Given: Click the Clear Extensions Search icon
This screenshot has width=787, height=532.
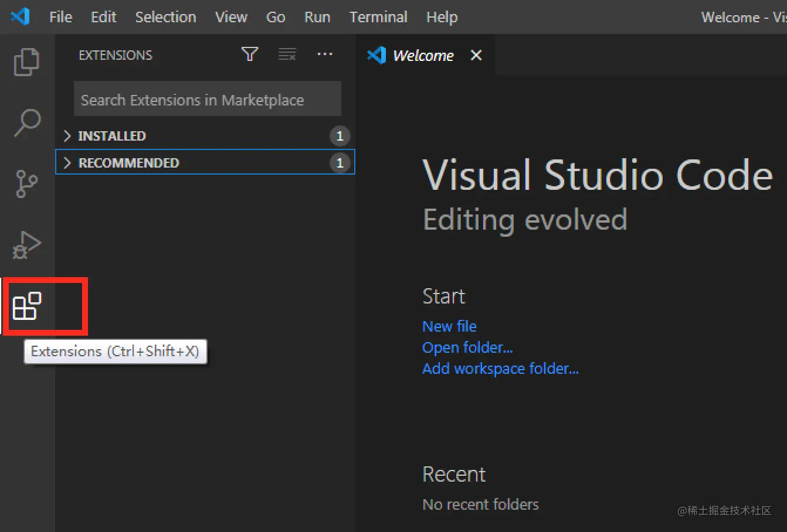Looking at the screenshot, I should (287, 54).
